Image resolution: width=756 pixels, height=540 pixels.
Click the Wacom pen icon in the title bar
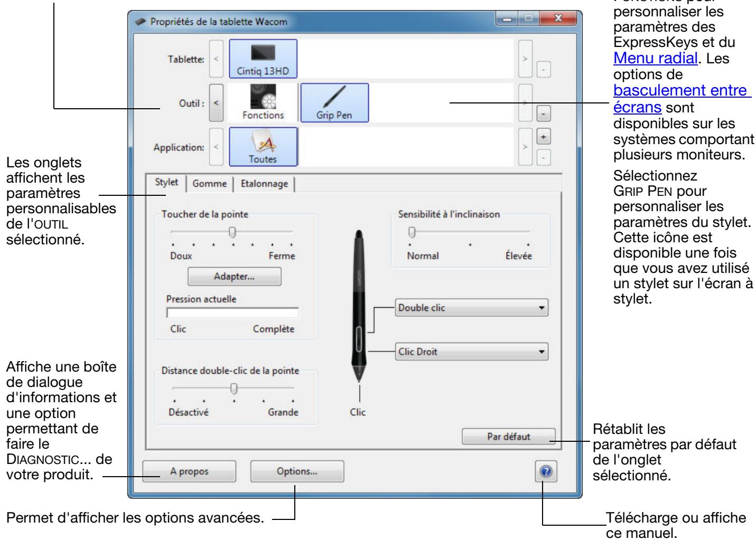[141, 22]
